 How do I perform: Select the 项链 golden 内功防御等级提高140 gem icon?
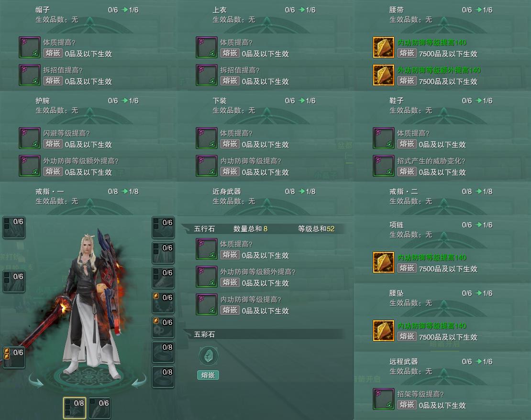pyautogui.click(x=383, y=262)
